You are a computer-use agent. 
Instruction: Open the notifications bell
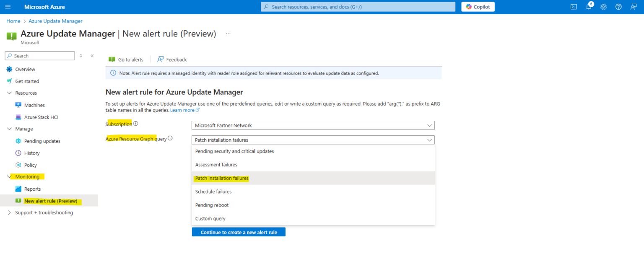coord(589,7)
